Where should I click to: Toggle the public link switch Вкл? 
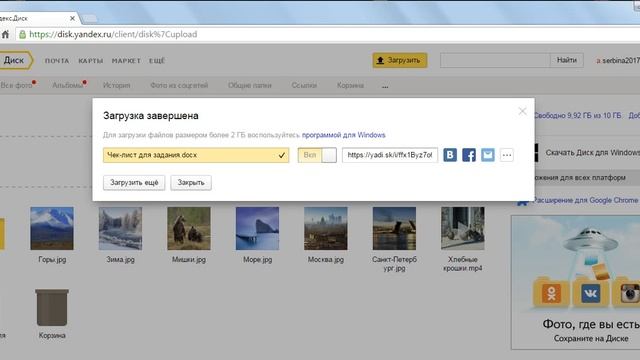click(317, 155)
